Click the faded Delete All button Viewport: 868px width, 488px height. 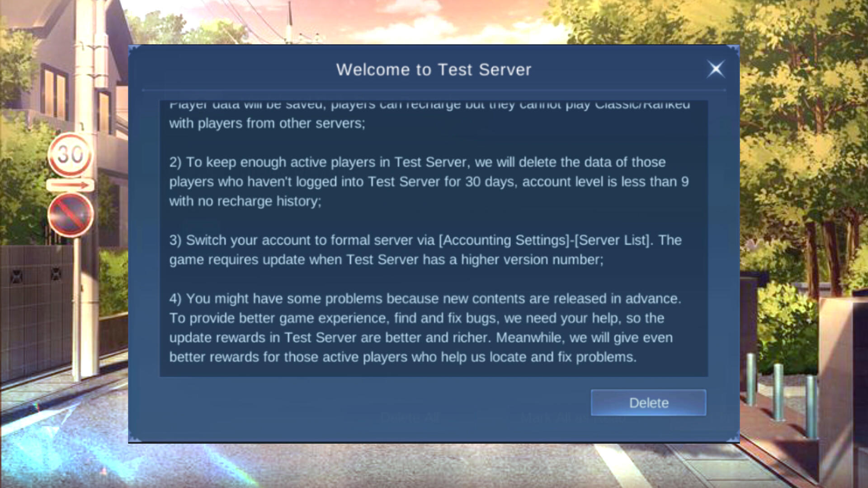[410, 418]
